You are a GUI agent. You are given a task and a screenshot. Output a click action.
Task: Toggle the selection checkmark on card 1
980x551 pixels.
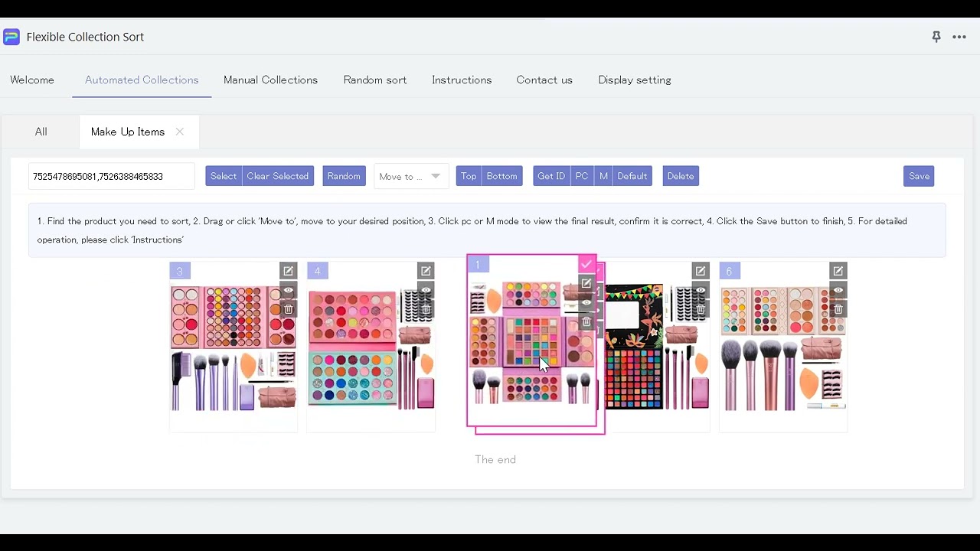586,264
